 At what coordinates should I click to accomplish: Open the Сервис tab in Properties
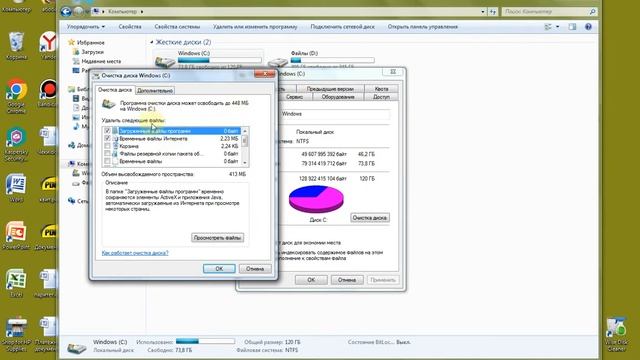click(295, 97)
